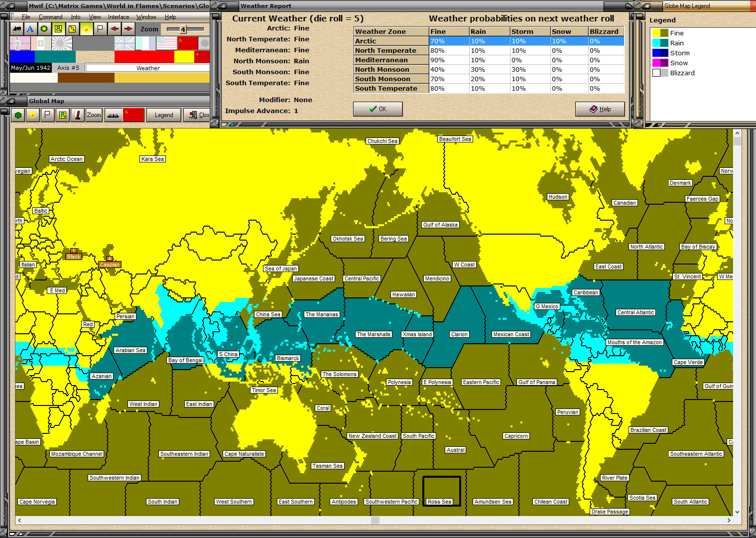Click the blue letter A toolbar icon
Image resolution: width=756 pixels, height=538 pixels.
coord(30,29)
